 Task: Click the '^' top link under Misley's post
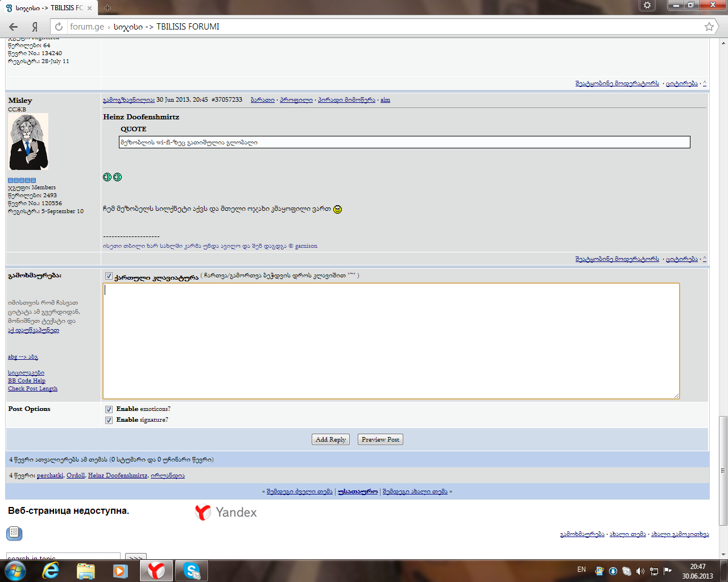pos(705,259)
